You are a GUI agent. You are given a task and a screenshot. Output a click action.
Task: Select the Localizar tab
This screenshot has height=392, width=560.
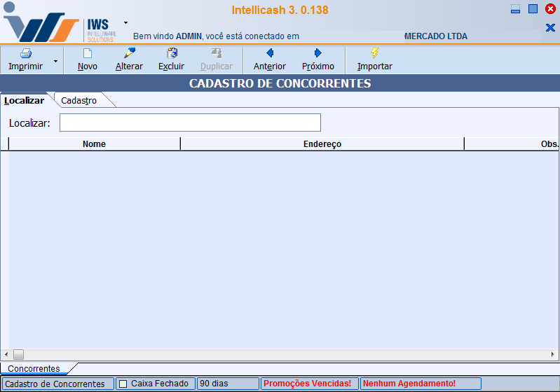click(x=25, y=101)
